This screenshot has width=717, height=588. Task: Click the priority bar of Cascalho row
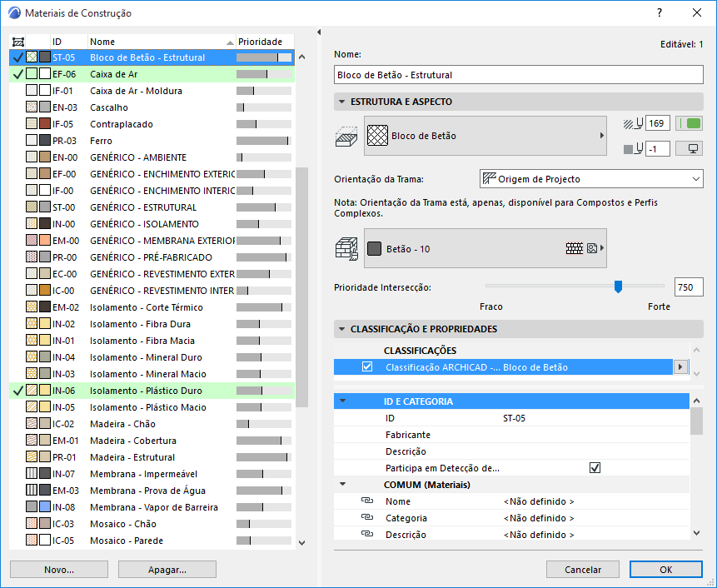click(x=264, y=107)
